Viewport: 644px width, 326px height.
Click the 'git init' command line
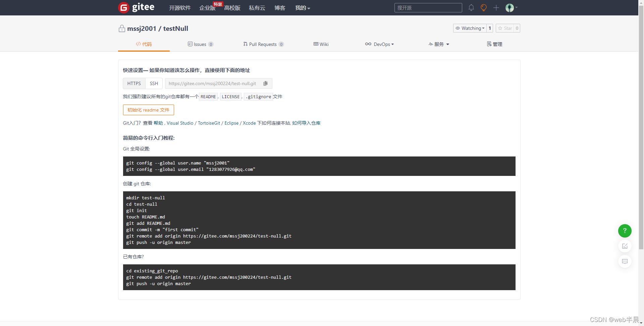[x=137, y=211]
